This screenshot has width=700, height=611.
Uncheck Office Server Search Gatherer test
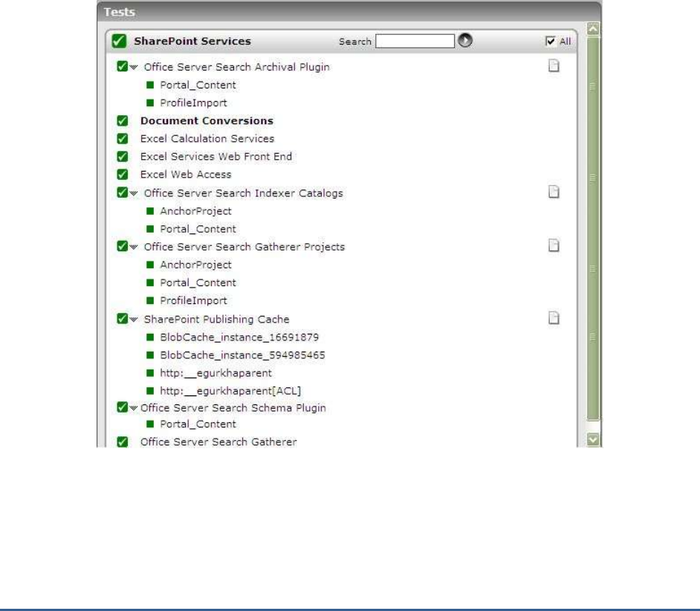(123, 442)
